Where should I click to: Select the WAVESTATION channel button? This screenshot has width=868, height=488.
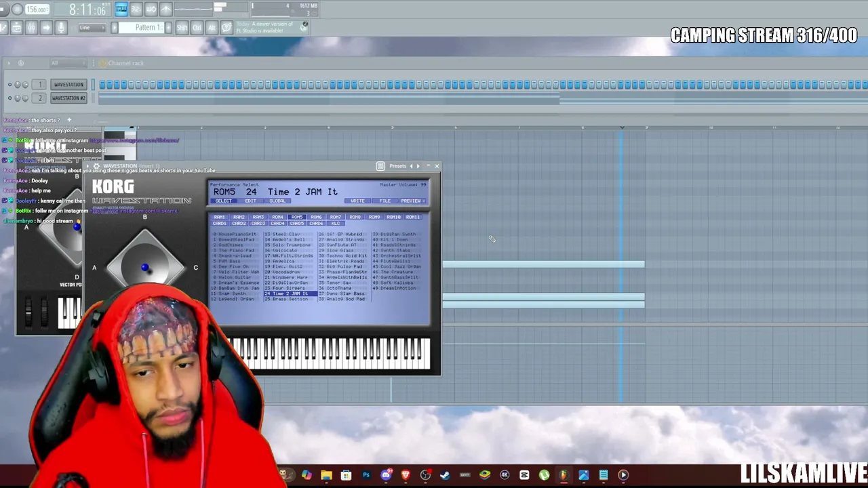68,85
